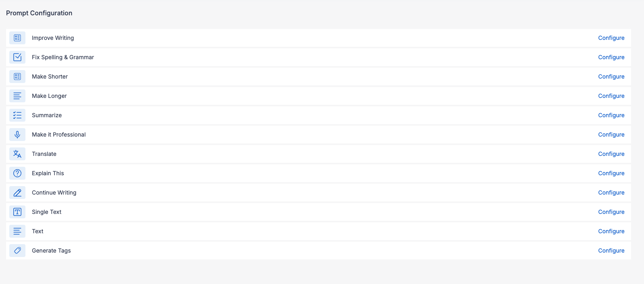Click the Summarize checklist icon
644x284 pixels.
tap(17, 115)
